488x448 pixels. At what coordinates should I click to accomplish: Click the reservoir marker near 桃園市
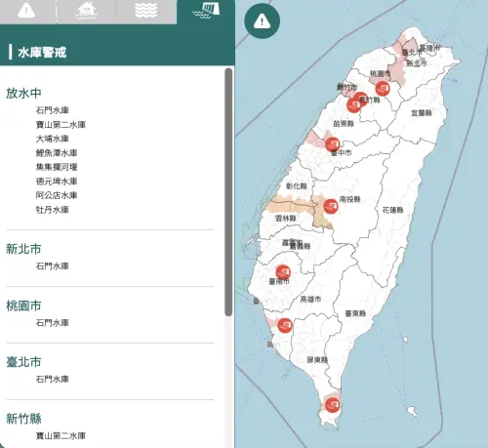[383, 88]
